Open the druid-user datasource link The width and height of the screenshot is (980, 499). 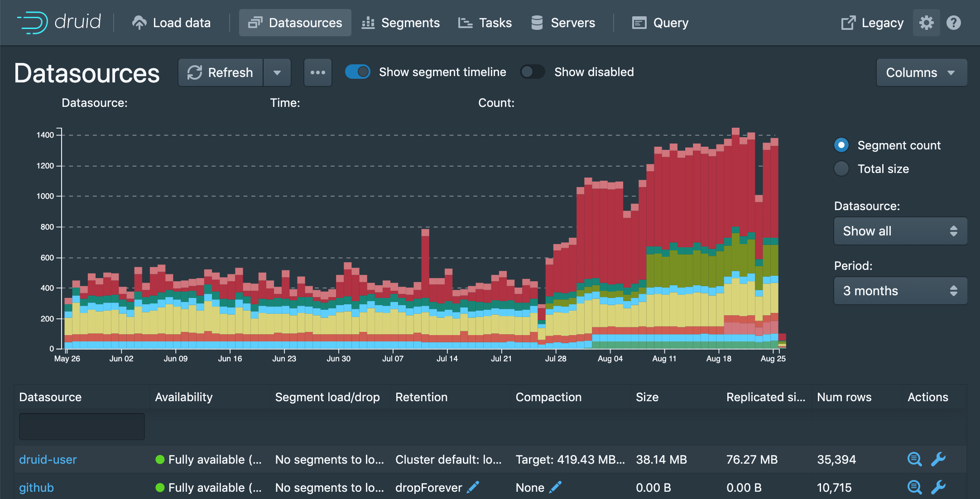point(48,459)
